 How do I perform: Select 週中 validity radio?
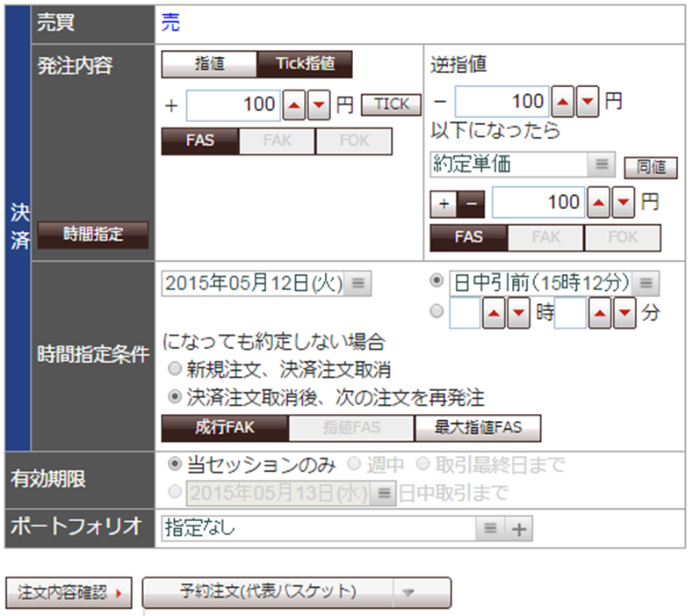(354, 464)
